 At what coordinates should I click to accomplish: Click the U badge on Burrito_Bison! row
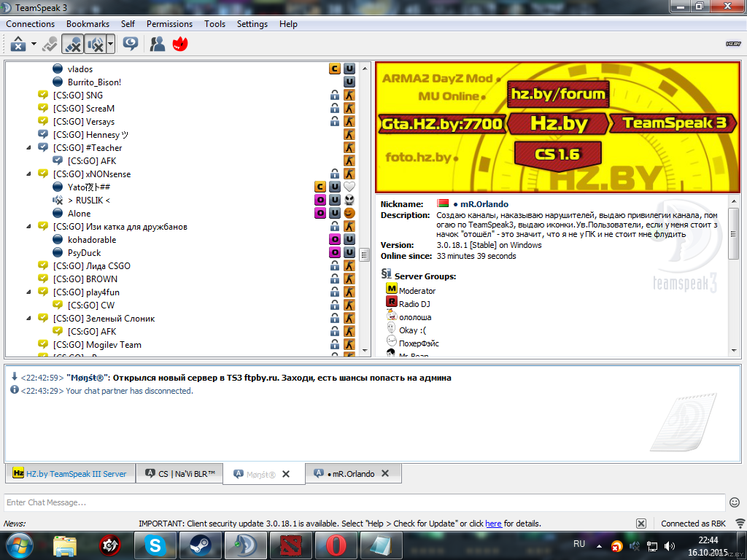tap(349, 82)
